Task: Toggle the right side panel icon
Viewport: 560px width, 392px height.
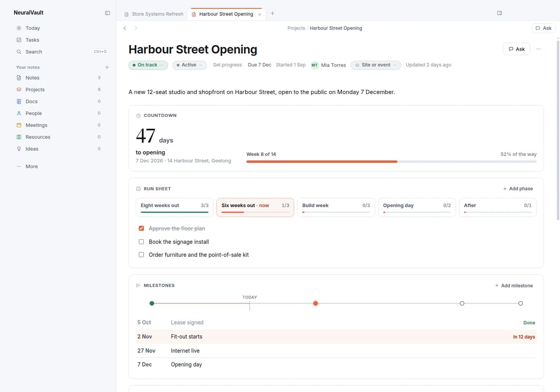Action: pos(499,13)
